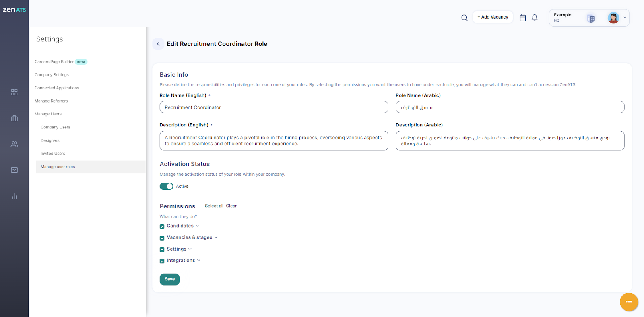Click the Permissions section heading

[x=178, y=206]
